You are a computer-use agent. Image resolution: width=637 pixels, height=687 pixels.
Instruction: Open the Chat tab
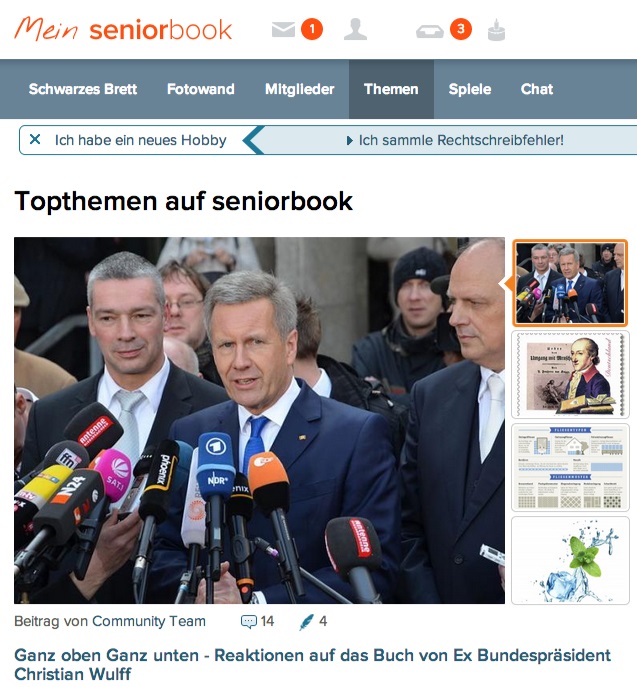pyautogui.click(x=537, y=89)
